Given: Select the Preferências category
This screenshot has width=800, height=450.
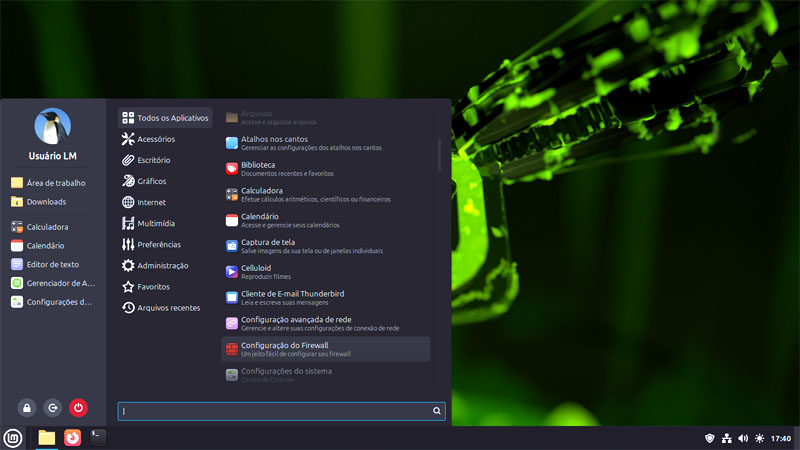Looking at the screenshot, I should pos(165,244).
